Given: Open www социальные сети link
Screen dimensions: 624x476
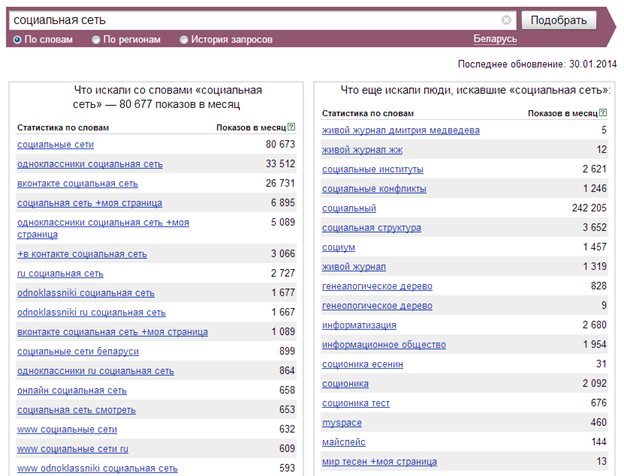Looking at the screenshot, I should coord(67,429).
